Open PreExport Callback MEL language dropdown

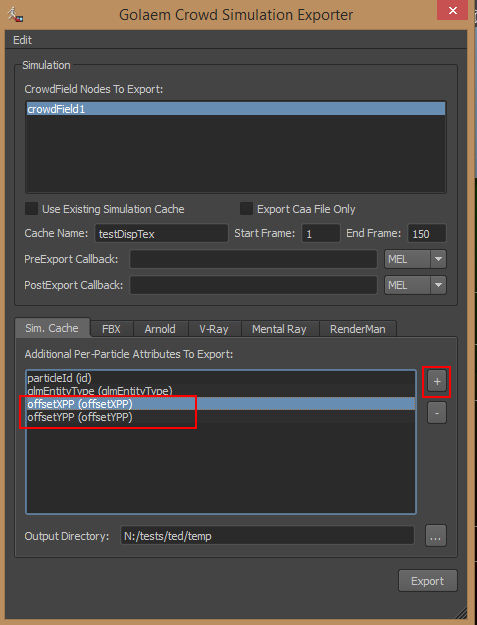pos(415,259)
